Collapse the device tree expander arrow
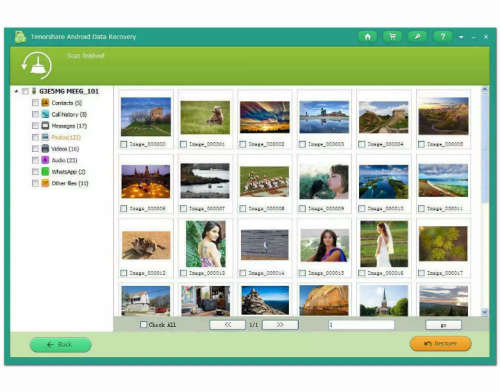Image resolution: width=500 pixels, height=392 pixels. [x=16, y=91]
